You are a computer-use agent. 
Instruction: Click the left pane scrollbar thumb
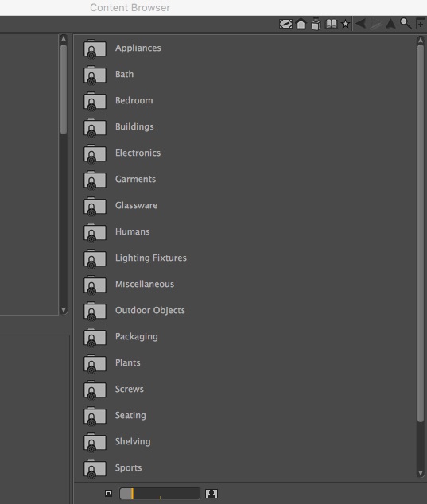point(64,89)
